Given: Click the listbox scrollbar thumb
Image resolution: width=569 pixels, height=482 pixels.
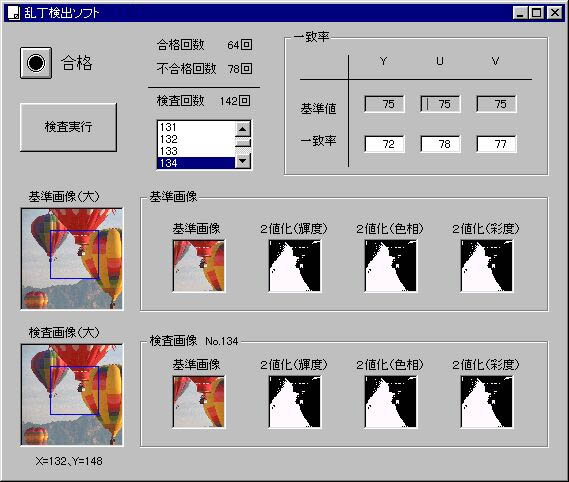Looking at the screenshot, I should [243, 142].
